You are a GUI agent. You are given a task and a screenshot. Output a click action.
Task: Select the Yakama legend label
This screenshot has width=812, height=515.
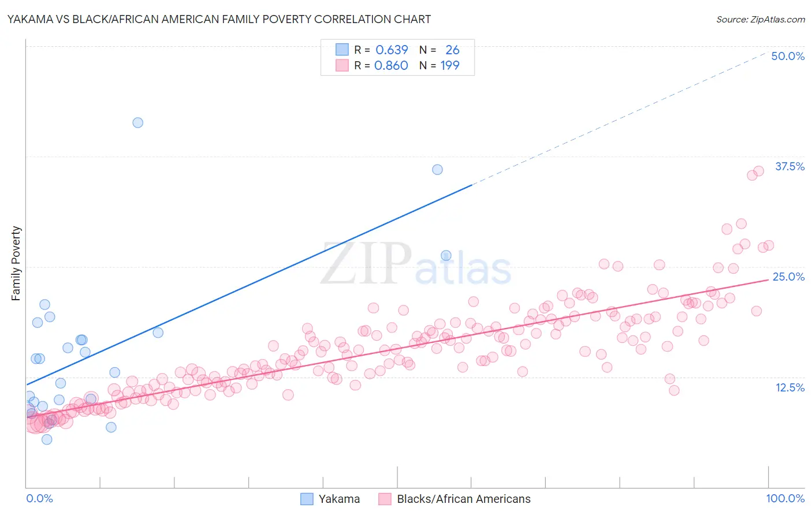tap(339, 499)
